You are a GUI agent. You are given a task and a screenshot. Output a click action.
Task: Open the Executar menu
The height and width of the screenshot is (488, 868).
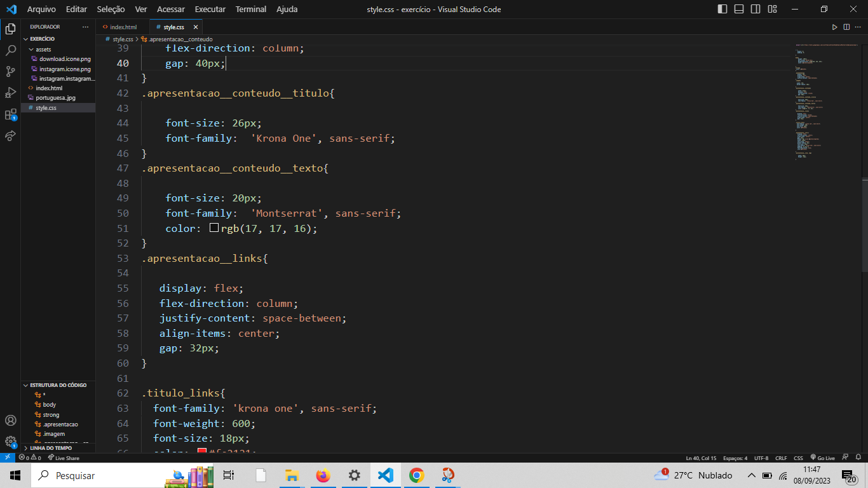[x=210, y=9]
